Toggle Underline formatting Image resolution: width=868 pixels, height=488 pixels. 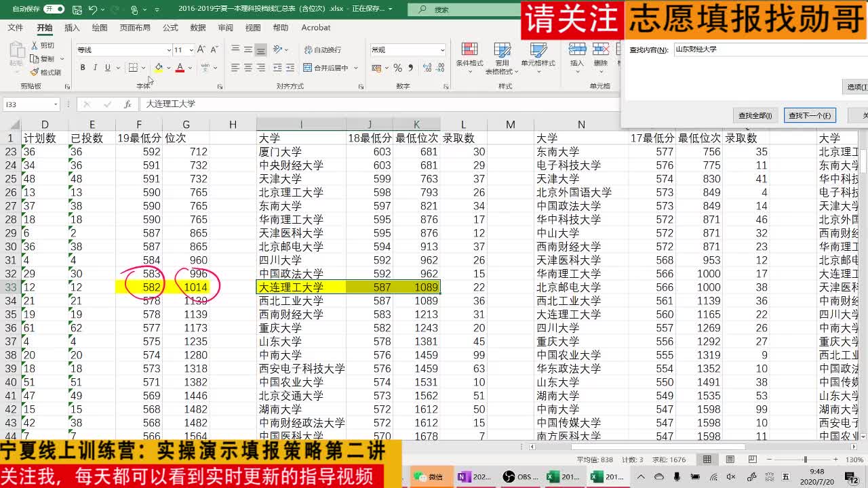(107, 68)
